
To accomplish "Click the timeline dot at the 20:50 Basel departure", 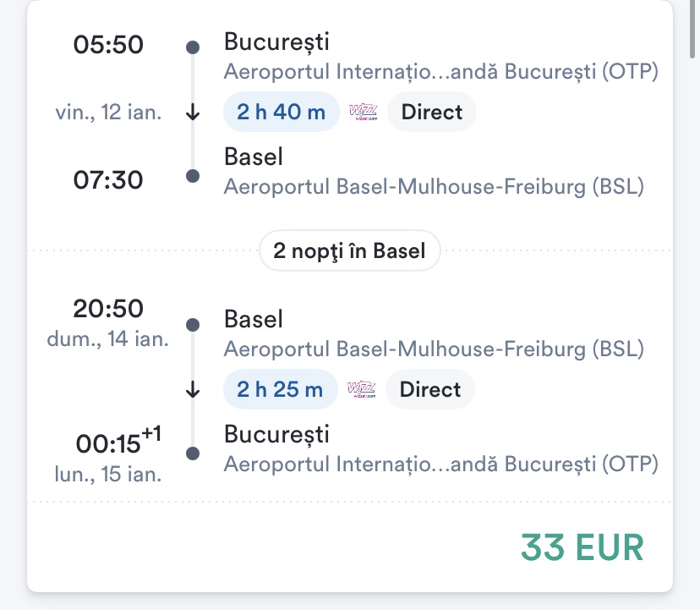I will 193,324.
